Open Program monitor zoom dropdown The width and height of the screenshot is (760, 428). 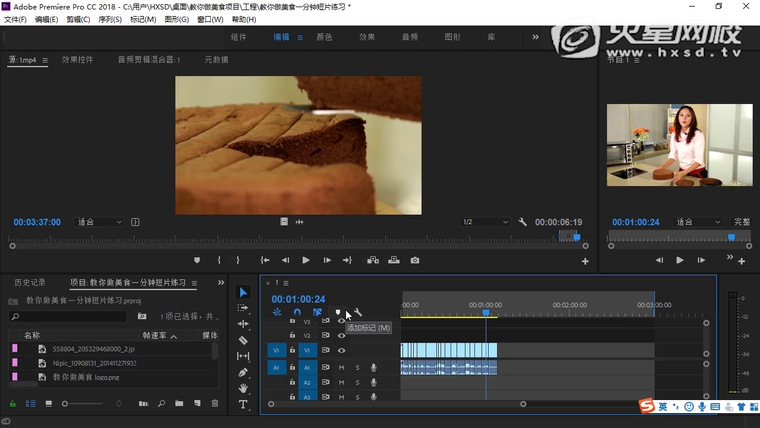tap(697, 222)
